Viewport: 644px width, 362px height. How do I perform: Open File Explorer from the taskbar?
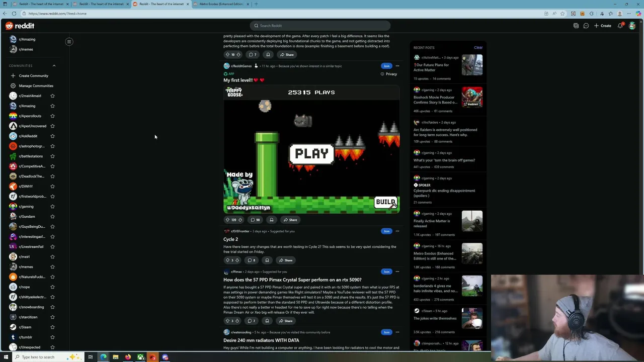coord(116,357)
